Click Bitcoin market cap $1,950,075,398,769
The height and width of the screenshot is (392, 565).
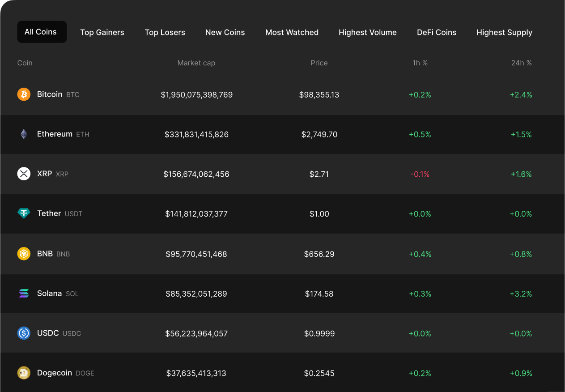pos(197,95)
